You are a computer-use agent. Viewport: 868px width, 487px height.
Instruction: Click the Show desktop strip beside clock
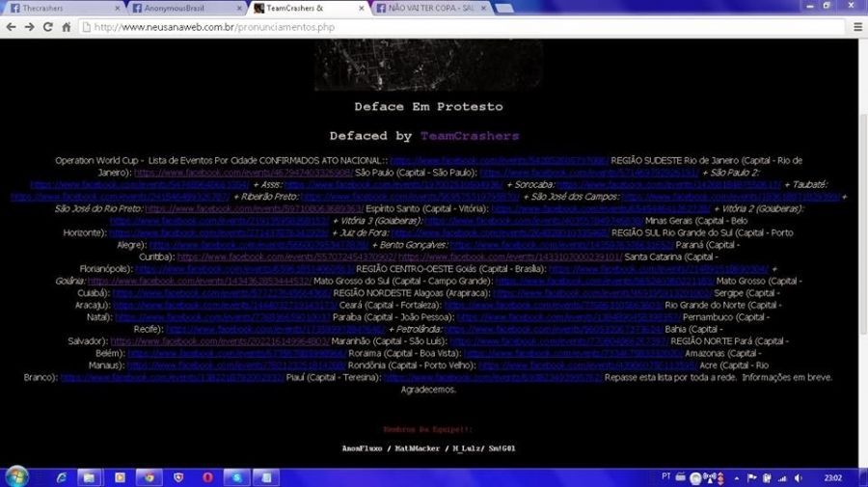pyautogui.click(x=864, y=477)
